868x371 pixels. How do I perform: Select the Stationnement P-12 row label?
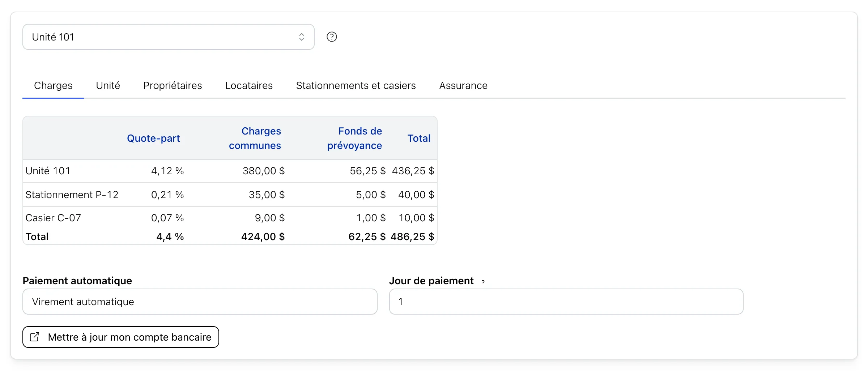coord(72,195)
